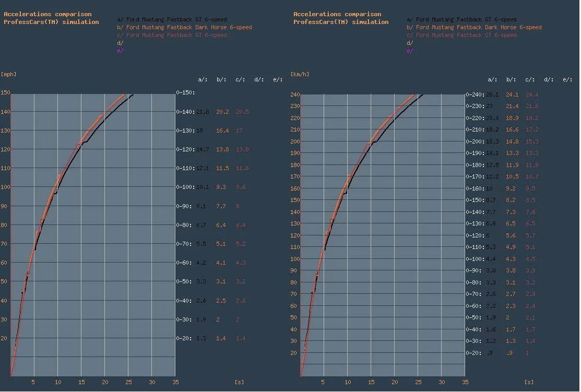
Task: Click the 10 tick on km/h chart time axis
Action: tap(348, 382)
